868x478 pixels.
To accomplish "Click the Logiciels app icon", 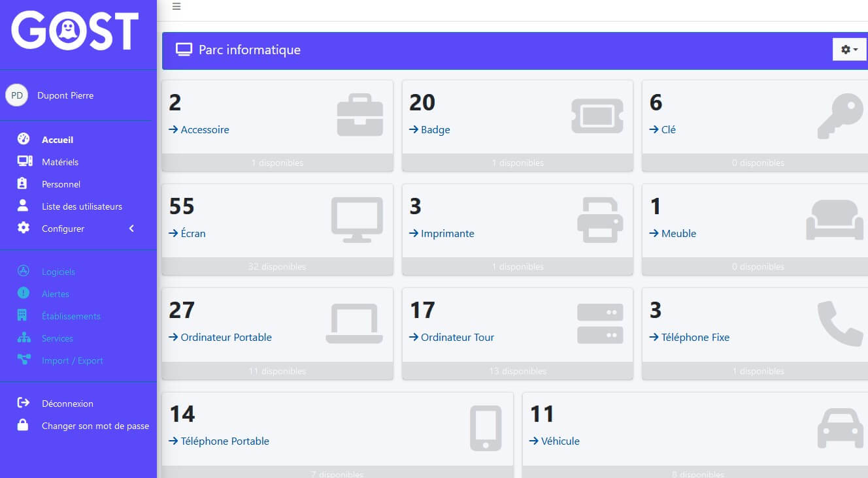I will click(x=24, y=272).
